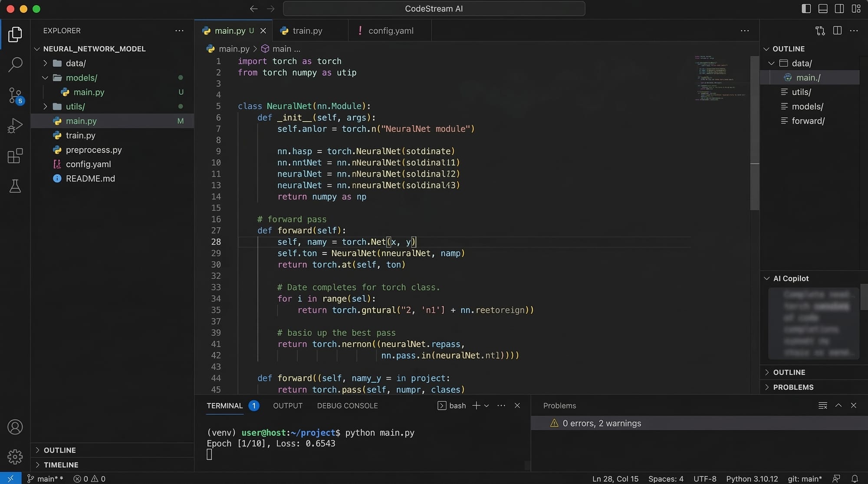Click the Accounts icon in activity bar

coord(15,427)
